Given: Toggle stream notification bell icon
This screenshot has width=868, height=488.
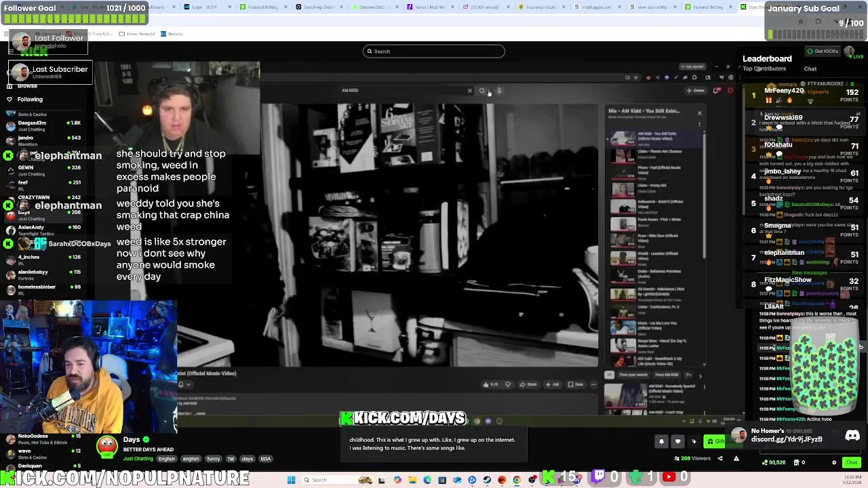Looking at the screenshot, I should pos(661,442).
